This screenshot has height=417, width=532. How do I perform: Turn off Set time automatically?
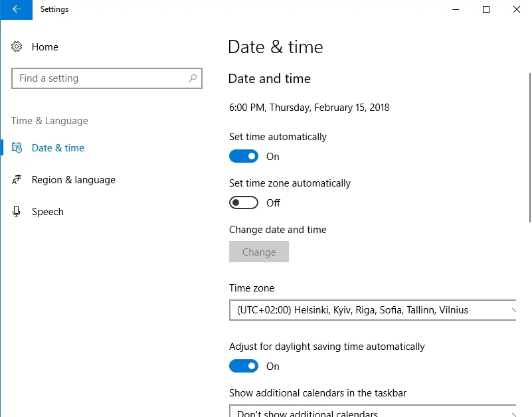click(x=244, y=157)
